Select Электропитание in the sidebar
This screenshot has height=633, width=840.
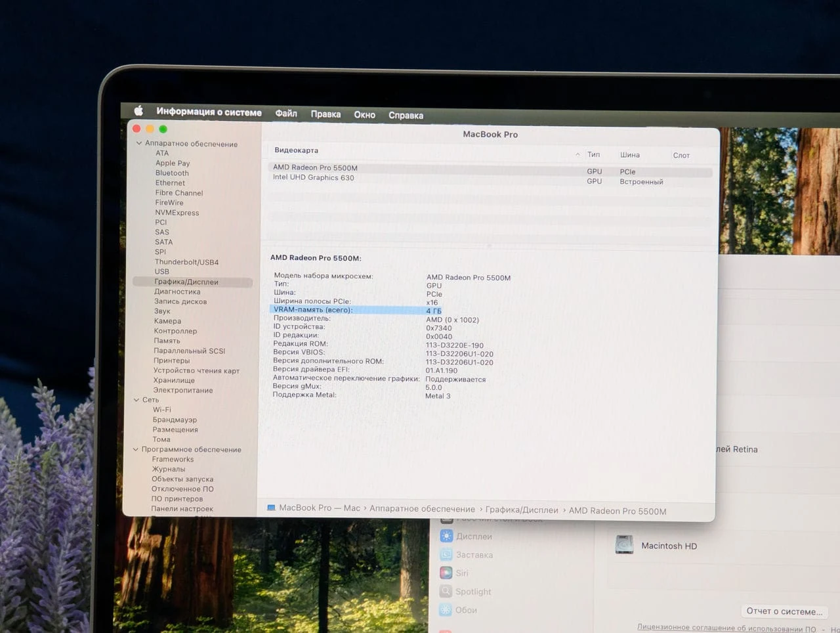click(x=183, y=389)
